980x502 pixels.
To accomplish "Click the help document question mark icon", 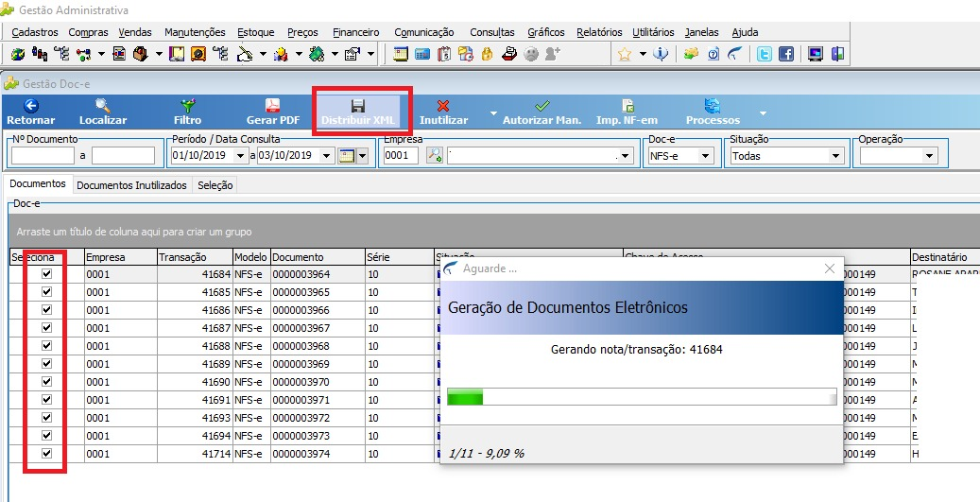I will tap(714, 55).
